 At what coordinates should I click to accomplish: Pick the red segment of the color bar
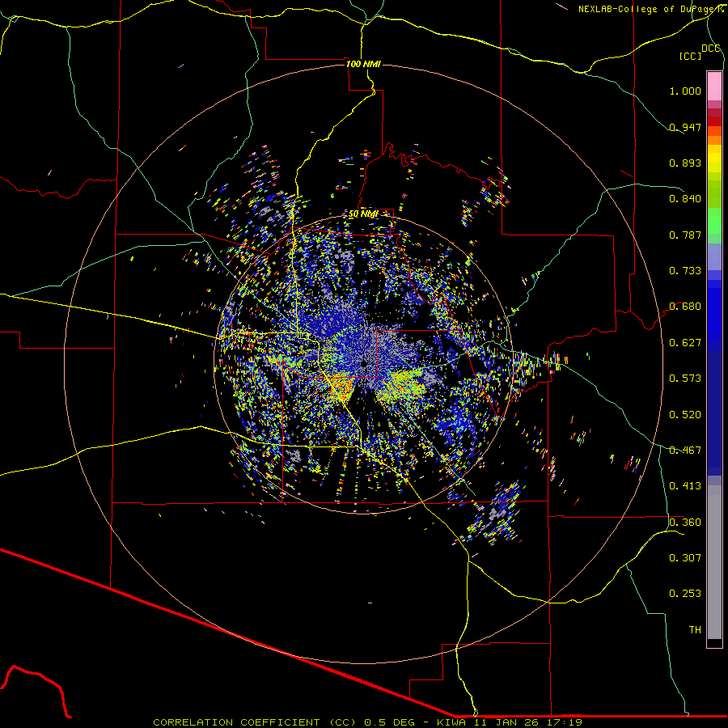[714, 121]
